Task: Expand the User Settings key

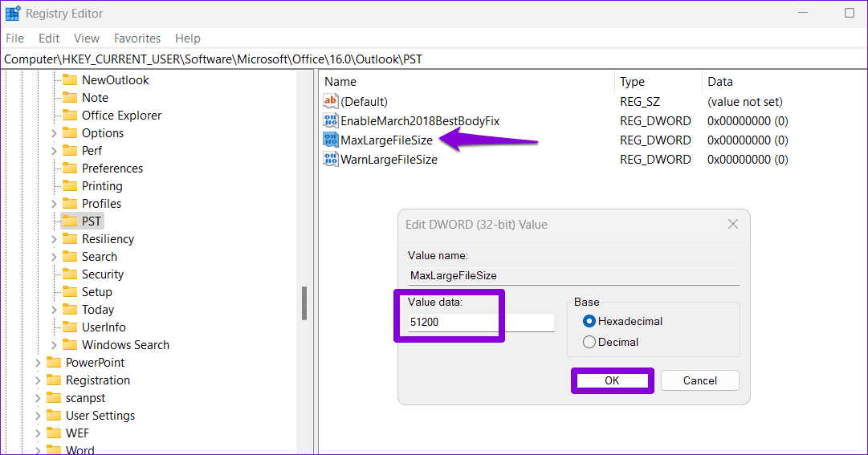Action: click(38, 416)
